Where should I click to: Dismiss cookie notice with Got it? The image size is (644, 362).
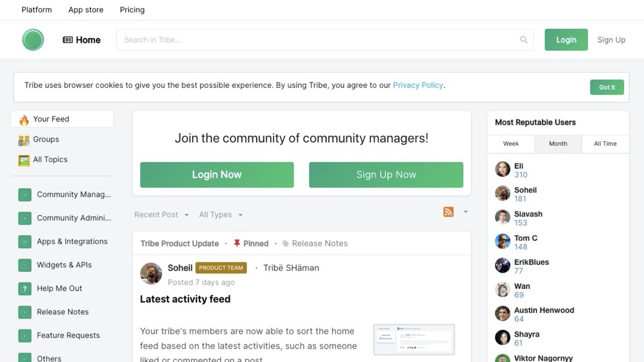tap(607, 87)
